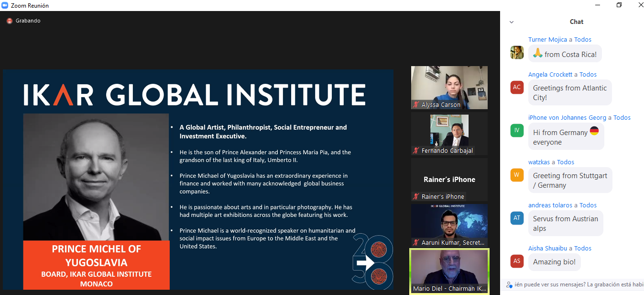644x295 pixels.
Task: Click muted microphone icon on Alyssa Carson
Action: pos(416,104)
